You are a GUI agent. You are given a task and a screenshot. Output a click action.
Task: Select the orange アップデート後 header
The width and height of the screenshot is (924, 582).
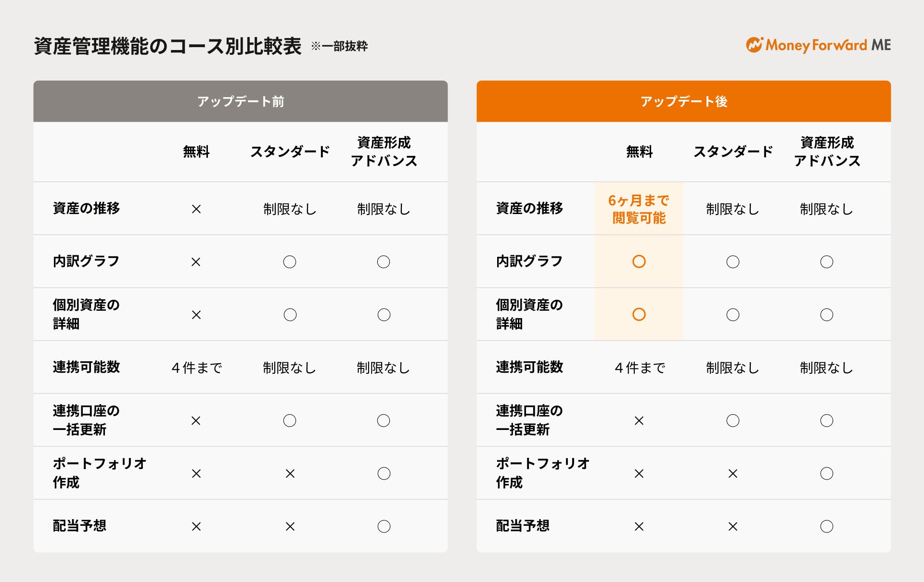683,101
